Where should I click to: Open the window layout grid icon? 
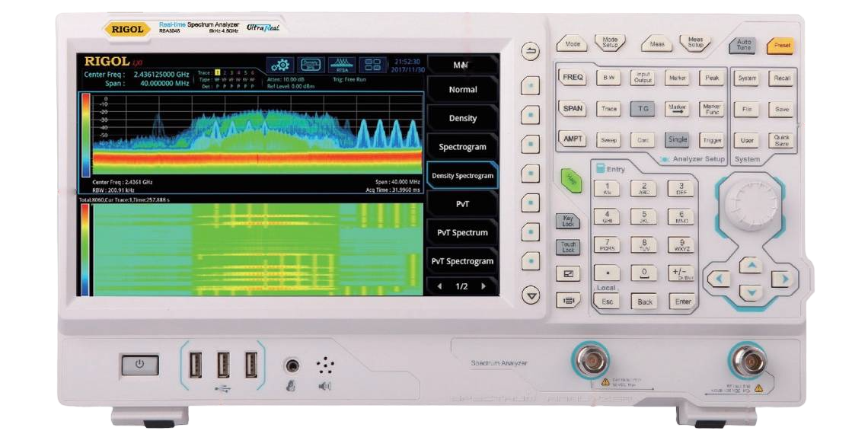click(x=372, y=65)
